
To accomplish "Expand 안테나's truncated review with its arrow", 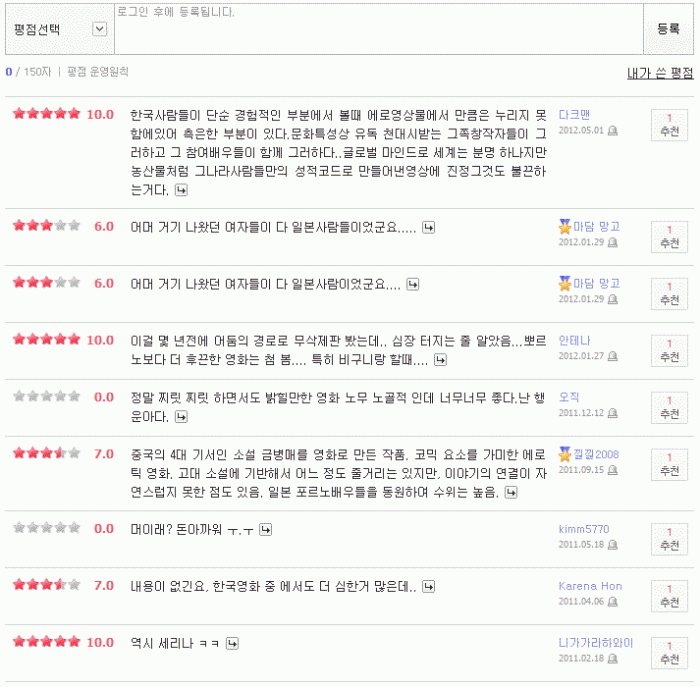I will 440,359.
